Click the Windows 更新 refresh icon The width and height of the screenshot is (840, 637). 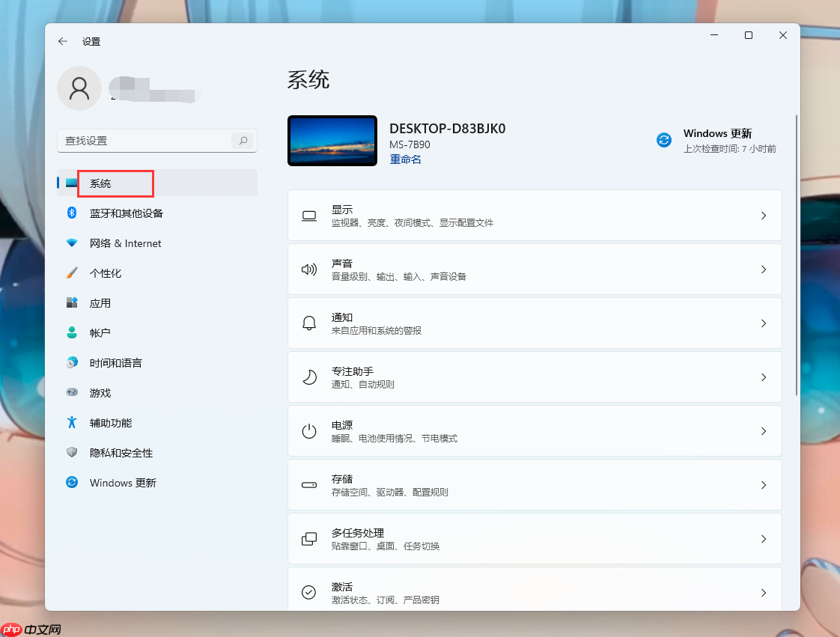point(664,140)
